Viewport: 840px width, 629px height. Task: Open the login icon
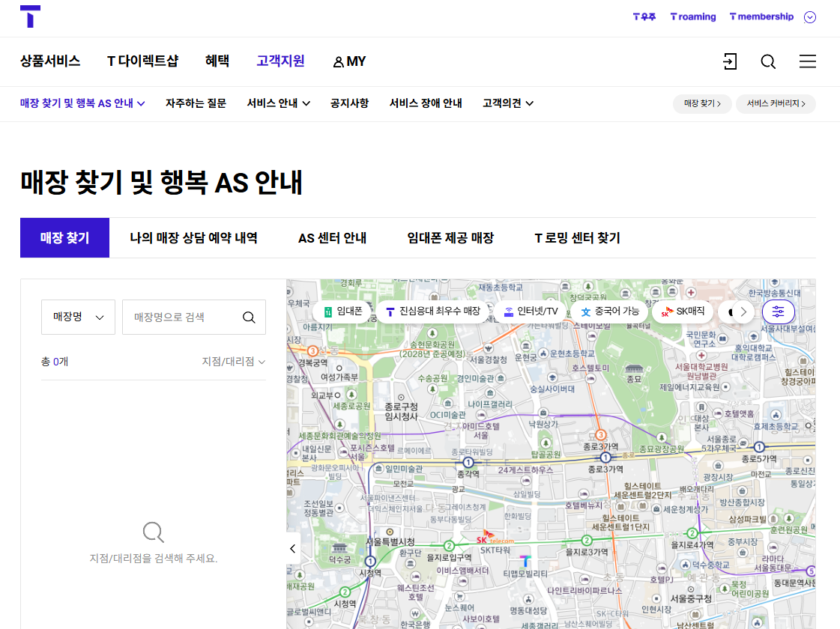point(730,61)
